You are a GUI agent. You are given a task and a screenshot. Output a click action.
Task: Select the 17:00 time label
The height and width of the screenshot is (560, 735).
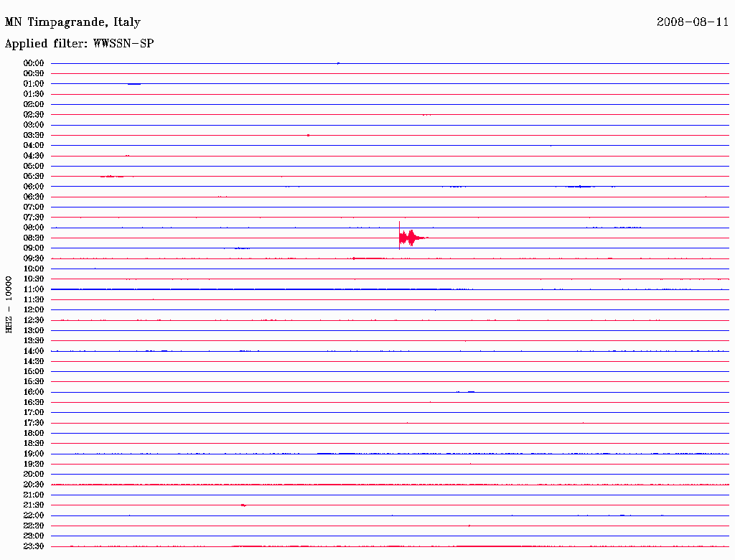click(x=34, y=412)
